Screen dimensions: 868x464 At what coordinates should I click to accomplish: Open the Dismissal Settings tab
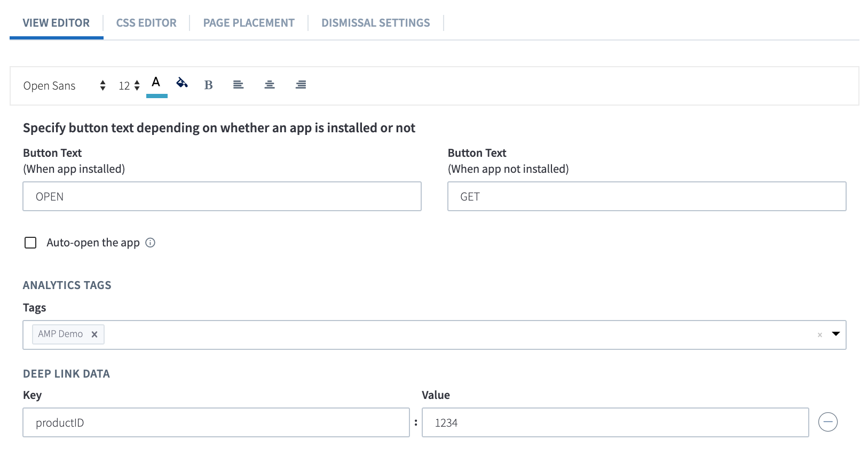[x=375, y=23]
